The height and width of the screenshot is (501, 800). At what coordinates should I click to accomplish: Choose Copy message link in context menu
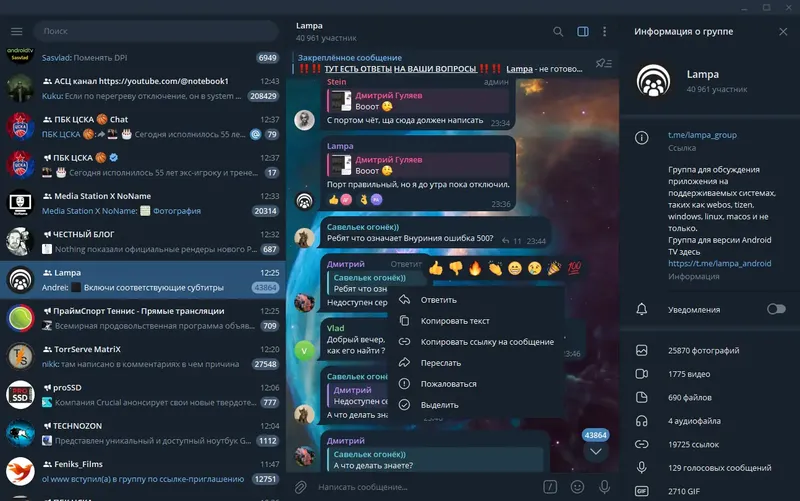pyautogui.click(x=476, y=342)
